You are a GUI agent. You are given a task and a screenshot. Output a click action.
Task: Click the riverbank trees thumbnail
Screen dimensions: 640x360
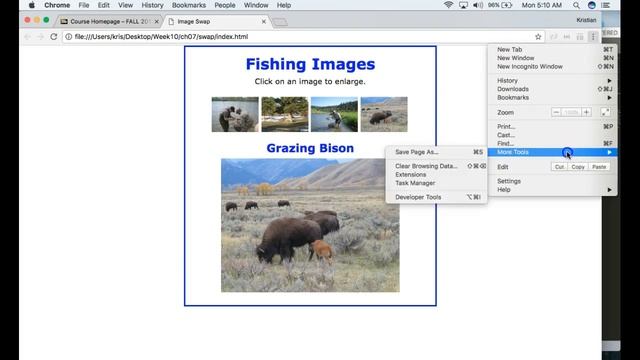pos(285,114)
